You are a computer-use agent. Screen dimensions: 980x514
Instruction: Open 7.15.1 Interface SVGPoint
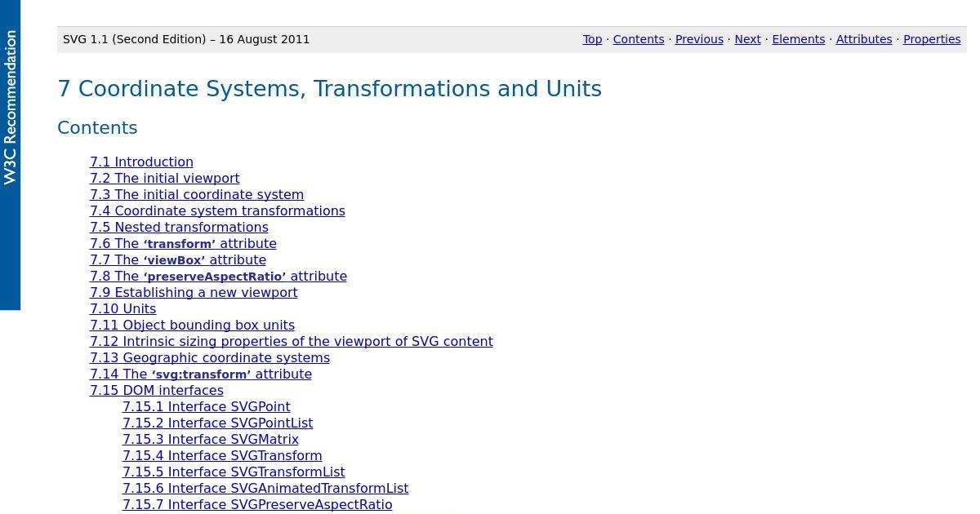(x=206, y=406)
